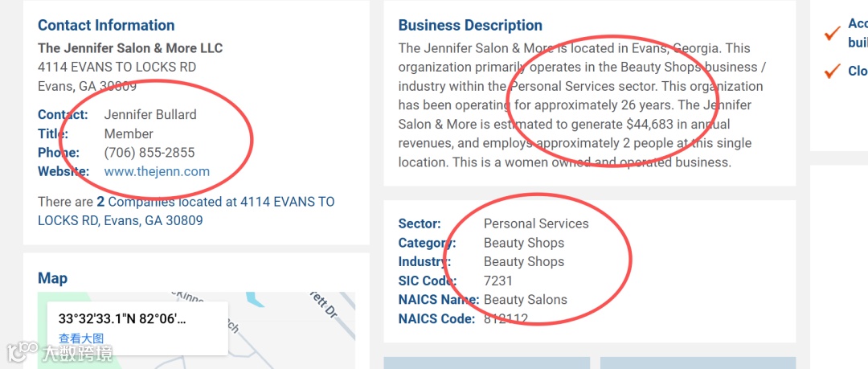
Task: Click the Map section heading
Action: [x=52, y=277]
